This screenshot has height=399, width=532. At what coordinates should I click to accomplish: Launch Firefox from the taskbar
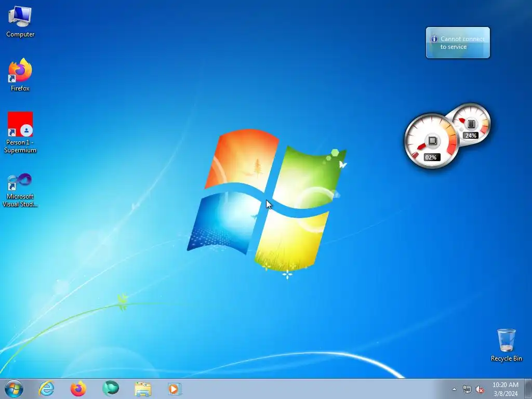pos(78,389)
